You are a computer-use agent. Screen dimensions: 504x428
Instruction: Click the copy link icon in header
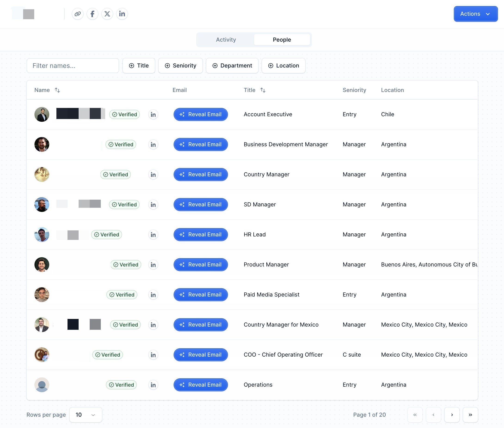point(77,14)
